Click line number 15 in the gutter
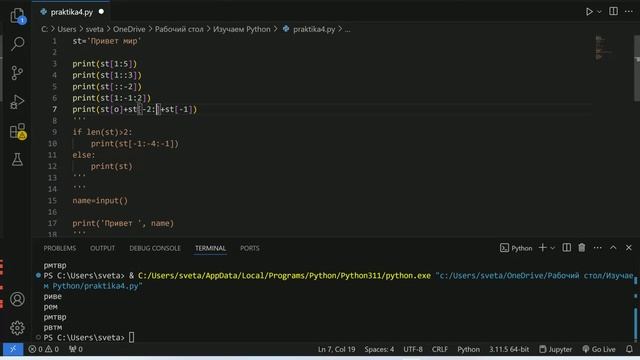The height and width of the screenshot is (360, 640). (x=52, y=201)
